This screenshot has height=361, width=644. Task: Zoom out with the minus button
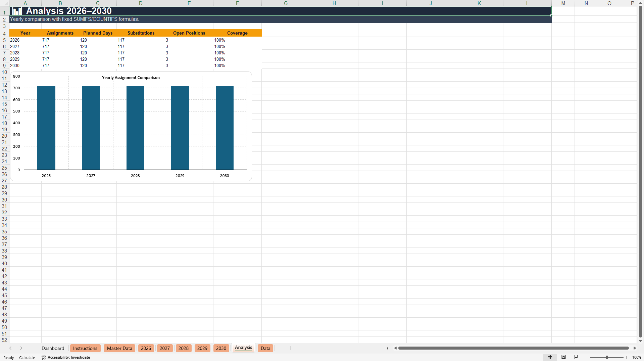pos(587,357)
